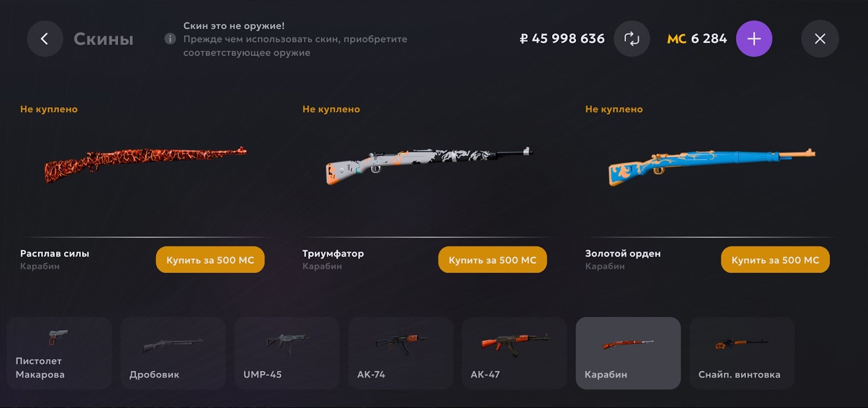Select the Пистолет Макарова weapon tab
Viewport: 868px width, 408px height.
click(x=60, y=353)
